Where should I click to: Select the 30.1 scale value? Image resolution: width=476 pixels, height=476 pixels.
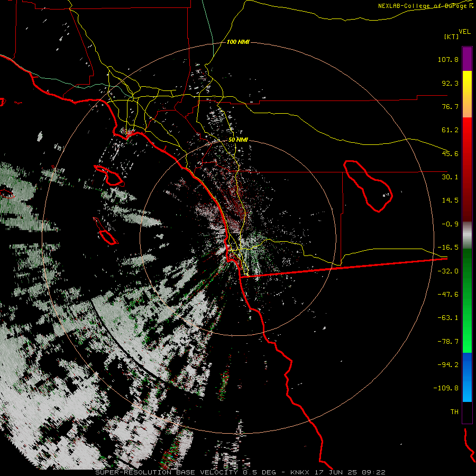coord(450,177)
